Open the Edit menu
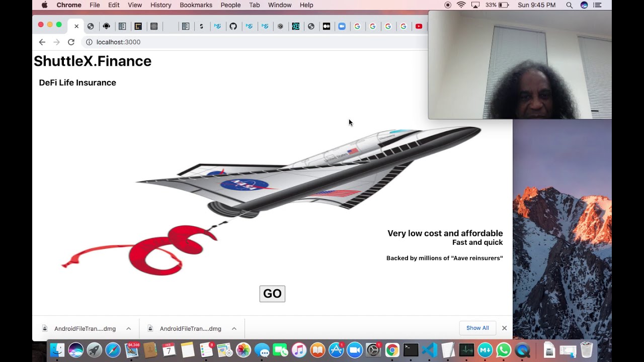The image size is (644, 362). (114, 5)
